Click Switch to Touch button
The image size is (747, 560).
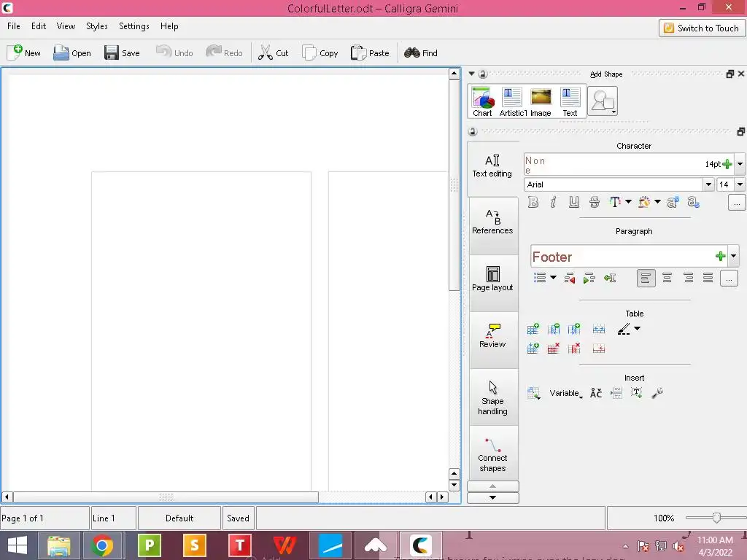pos(701,28)
